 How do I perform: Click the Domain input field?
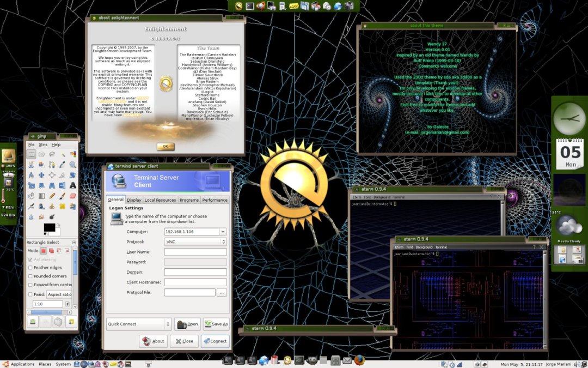(195, 272)
